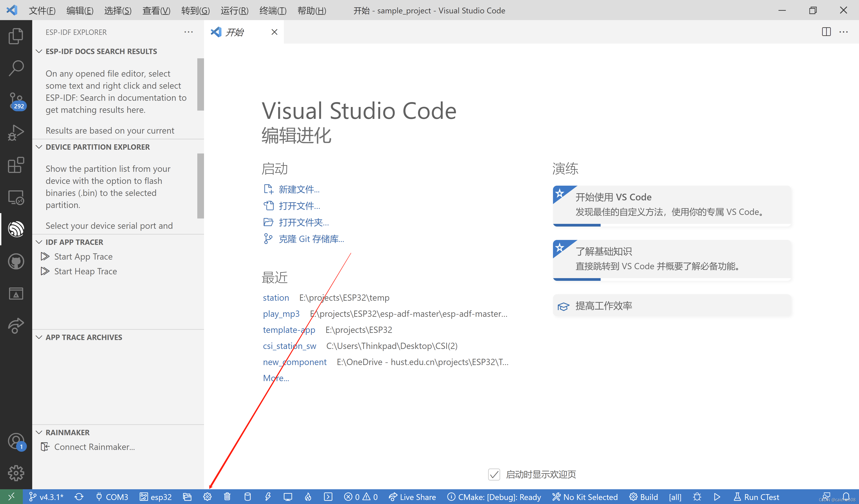Image resolution: width=859 pixels, height=504 pixels.
Task: Uncheck the show welcome page on startup checkbox
Action: [494, 474]
